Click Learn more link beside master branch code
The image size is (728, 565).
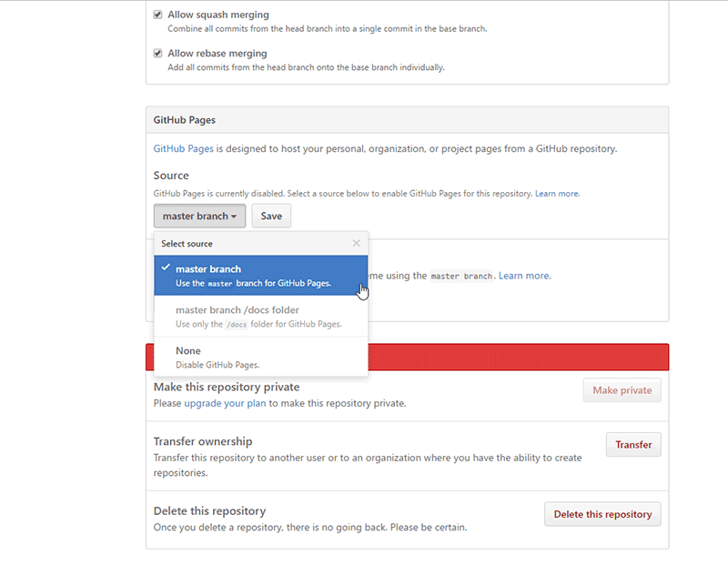[524, 276]
